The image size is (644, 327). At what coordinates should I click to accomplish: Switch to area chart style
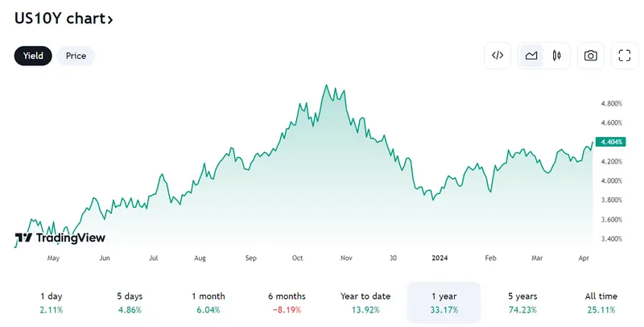click(x=531, y=56)
